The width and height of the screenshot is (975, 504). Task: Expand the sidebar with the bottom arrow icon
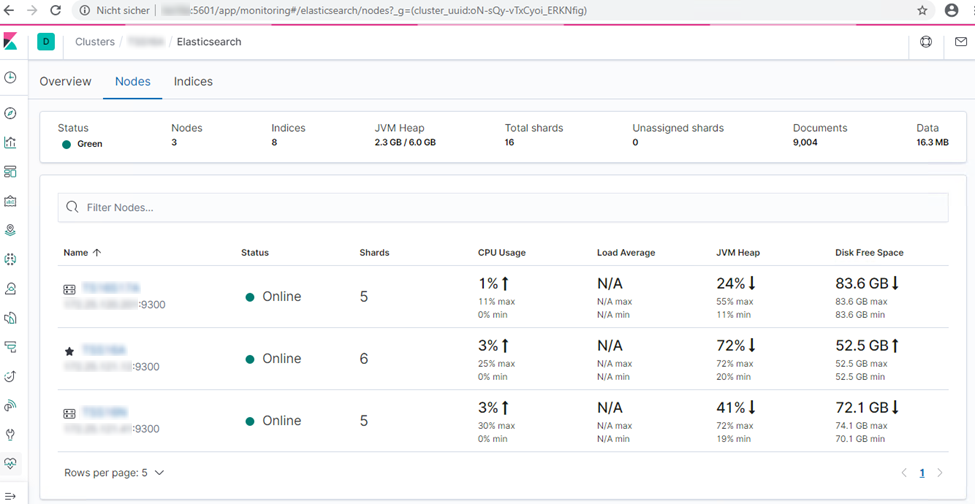pyautogui.click(x=10, y=495)
